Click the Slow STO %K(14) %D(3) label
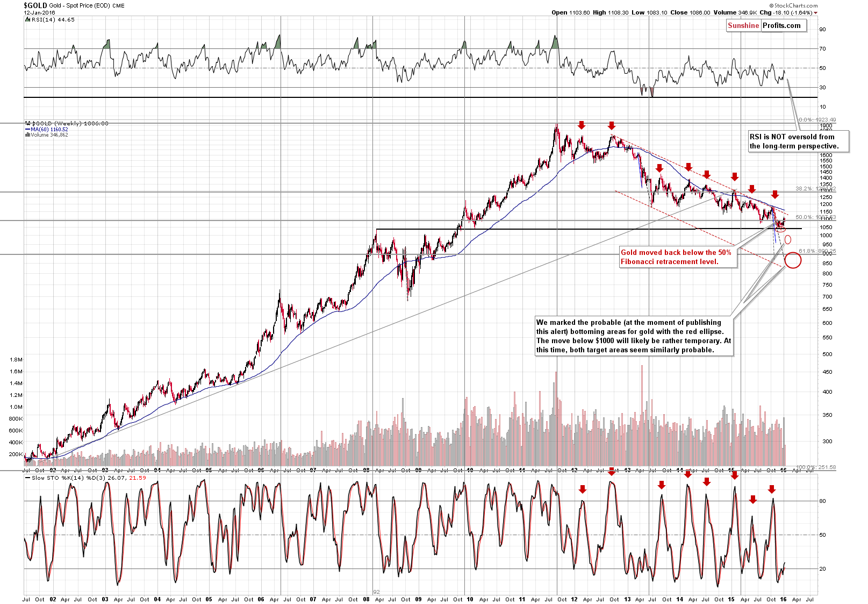This screenshot has height=604, width=868. pyautogui.click(x=85, y=478)
